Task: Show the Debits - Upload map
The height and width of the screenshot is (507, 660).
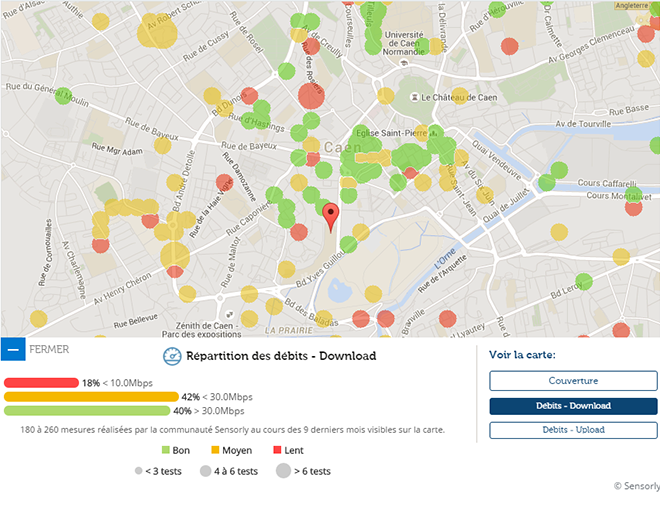Action: click(573, 430)
